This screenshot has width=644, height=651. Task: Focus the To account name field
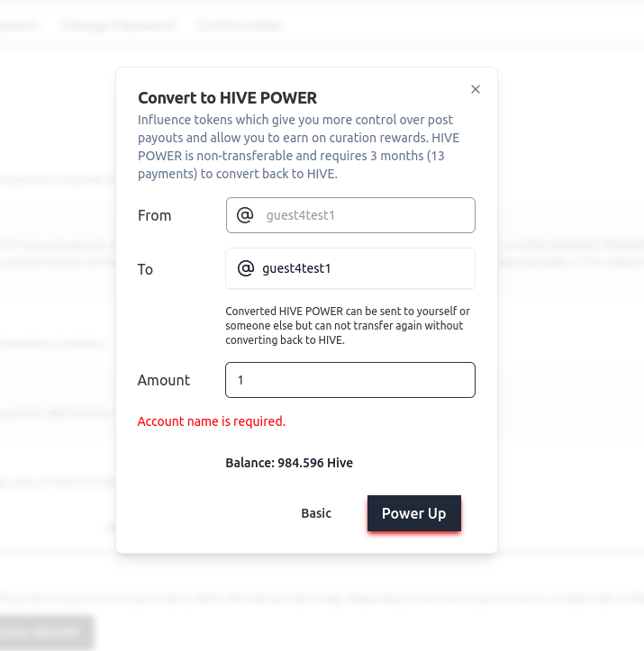360,268
